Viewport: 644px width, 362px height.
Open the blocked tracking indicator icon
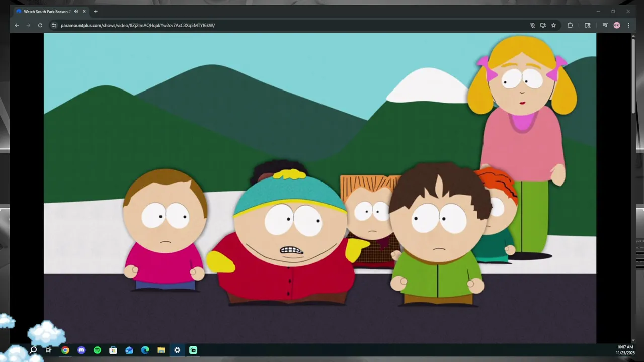pos(532,25)
